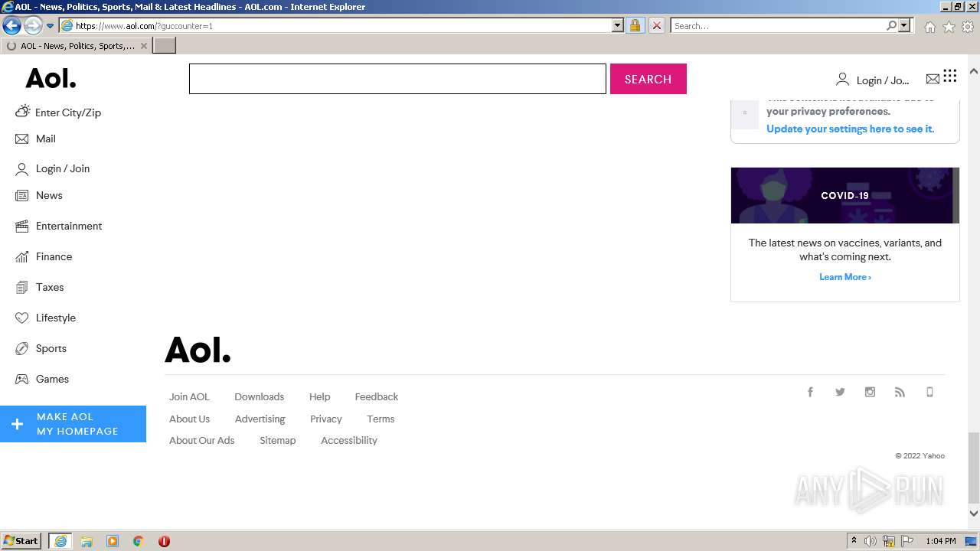Visit AOL's Twitter page icon
980x551 pixels.
click(x=840, y=392)
